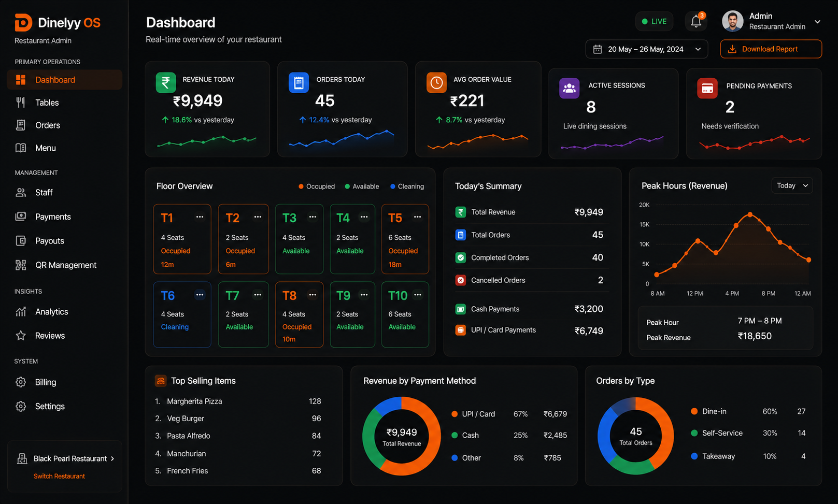The image size is (838, 504).
Task: Open the T3 table three-dot menu
Action: (x=313, y=217)
